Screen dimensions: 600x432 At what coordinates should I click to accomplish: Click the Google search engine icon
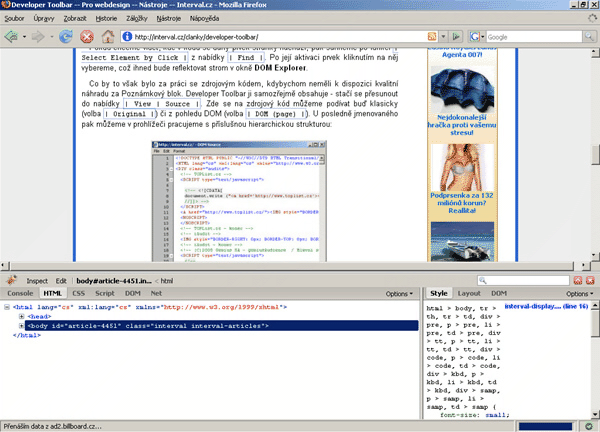pos(474,37)
